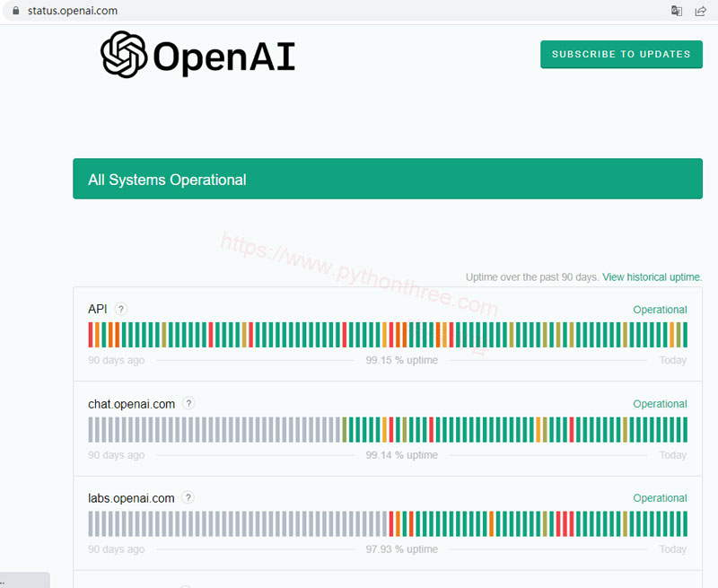
Task: Click Uptime over the past 90 days text
Action: pyautogui.click(x=532, y=277)
